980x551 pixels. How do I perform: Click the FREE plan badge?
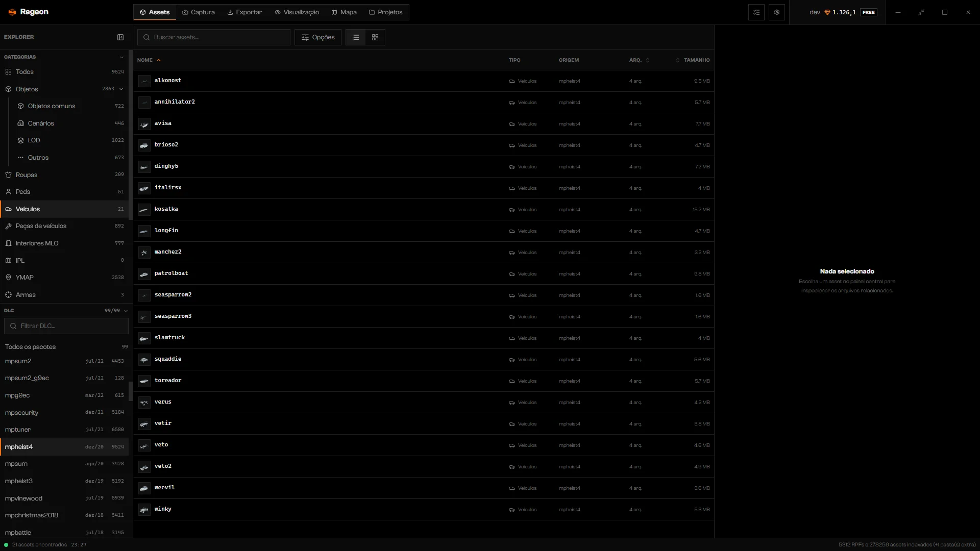tap(868, 12)
